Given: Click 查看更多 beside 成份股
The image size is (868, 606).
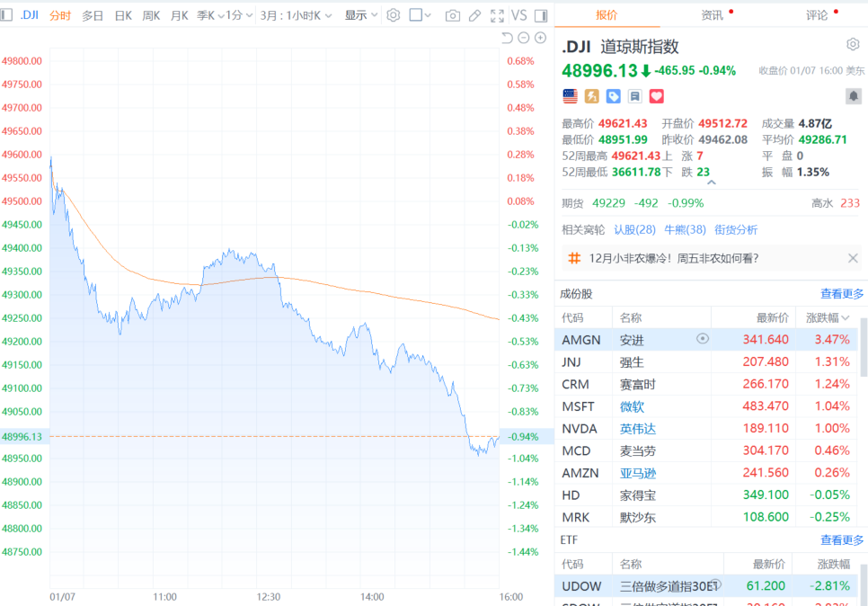Looking at the screenshot, I should pos(842,293).
